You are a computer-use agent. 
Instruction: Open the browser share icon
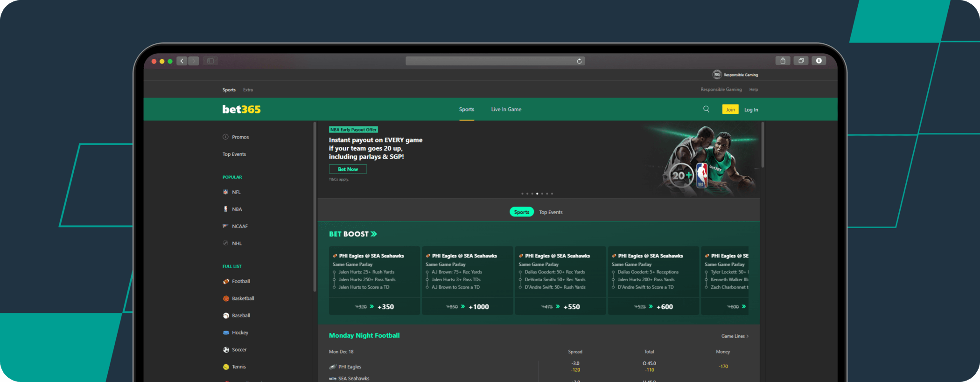[x=783, y=61]
